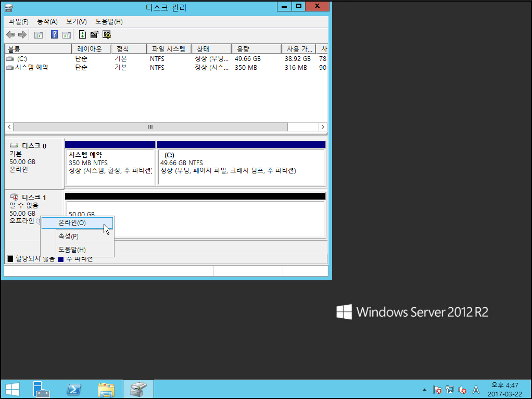This screenshot has height=399, width=532.
Task: Refresh the disk list using the toolbar icon
Action: [x=82, y=34]
